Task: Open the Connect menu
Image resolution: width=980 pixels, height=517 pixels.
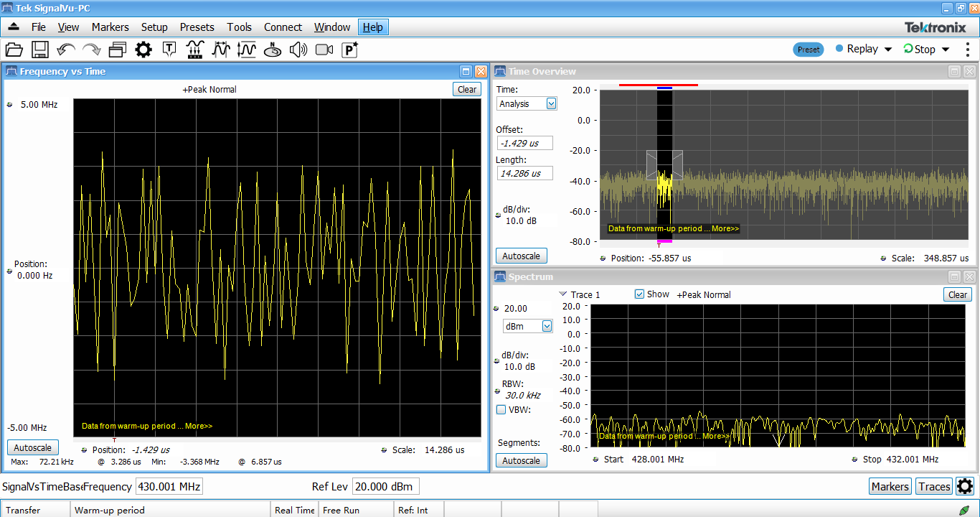Action: 283,27
